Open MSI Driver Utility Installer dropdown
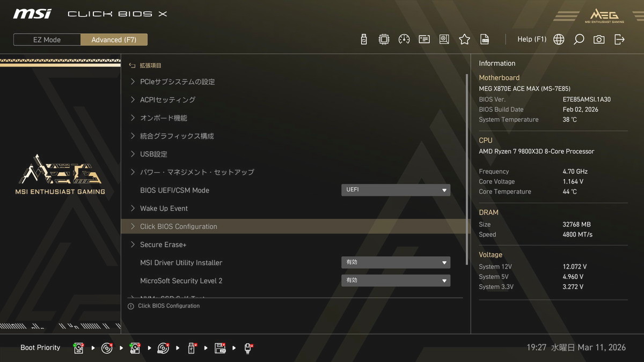 pyautogui.click(x=396, y=262)
